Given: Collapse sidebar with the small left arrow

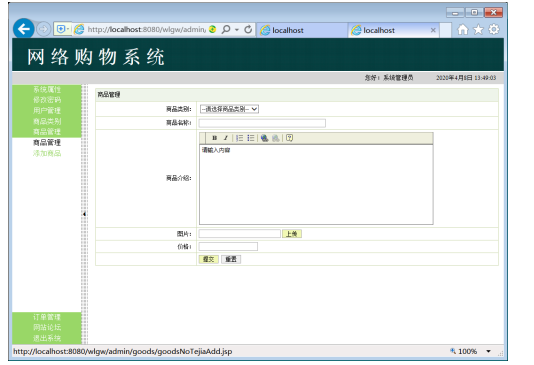Looking at the screenshot, I should point(84,214).
